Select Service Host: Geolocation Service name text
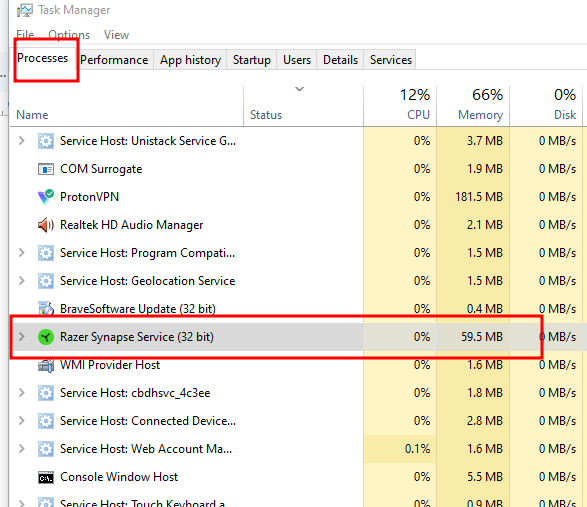Viewport: 587px width, 507px height. [147, 281]
